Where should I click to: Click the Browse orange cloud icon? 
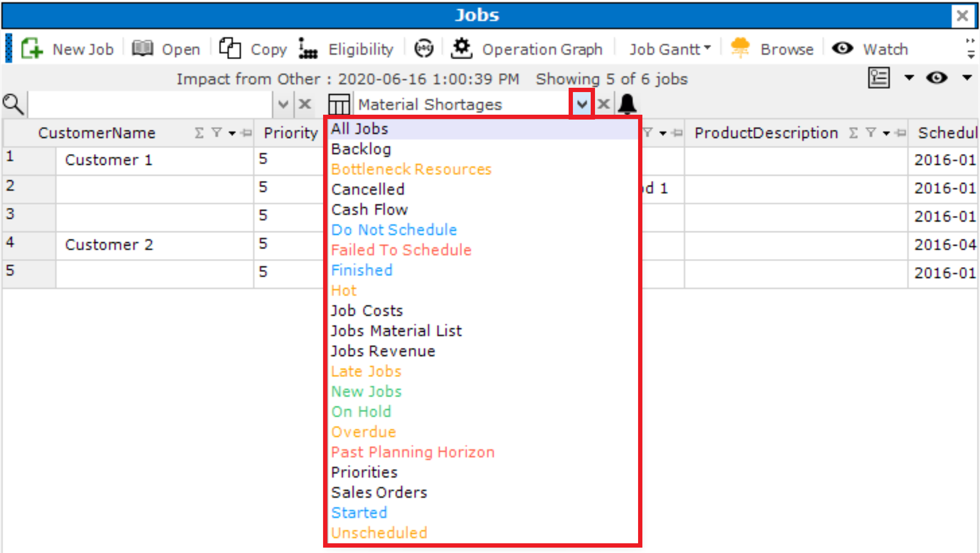740,48
